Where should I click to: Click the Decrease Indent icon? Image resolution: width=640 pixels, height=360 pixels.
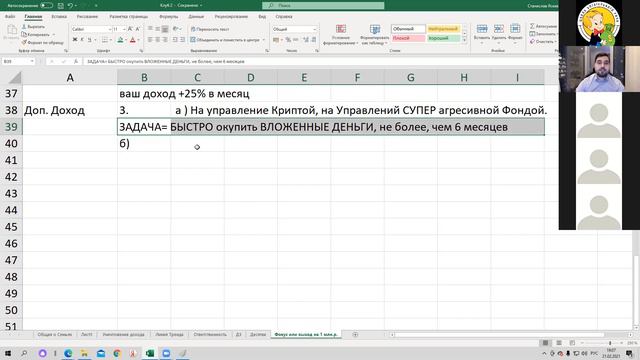coord(175,40)
